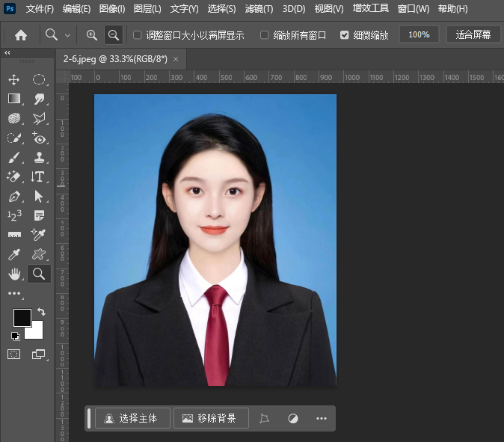Image resolution: width=504 pixels, height=442 pixels.
Task: Pick the Brush tool in toolbar
Action: coord(14,157)
